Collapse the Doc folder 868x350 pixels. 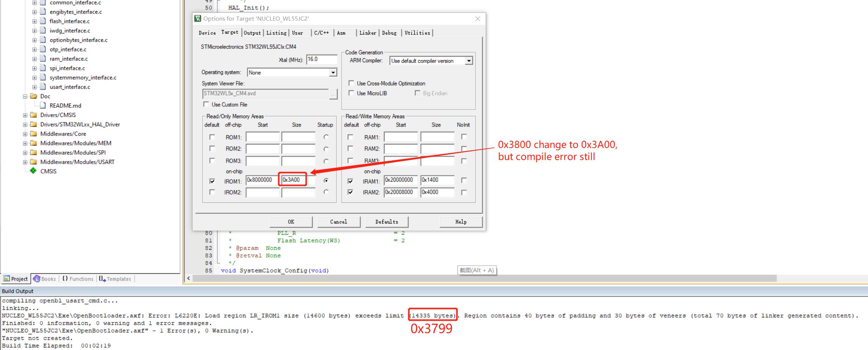pos(25,97)
